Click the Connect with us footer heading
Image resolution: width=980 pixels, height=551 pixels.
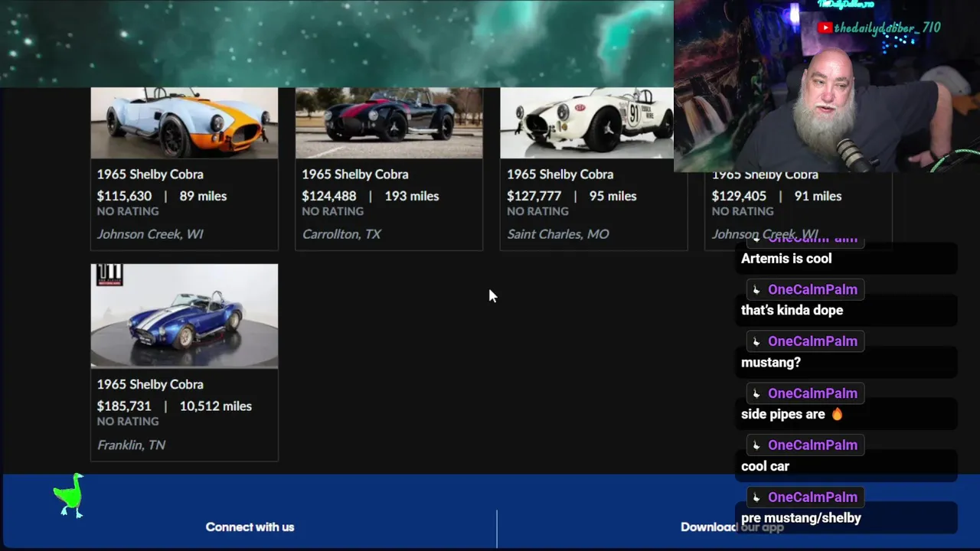250,527
